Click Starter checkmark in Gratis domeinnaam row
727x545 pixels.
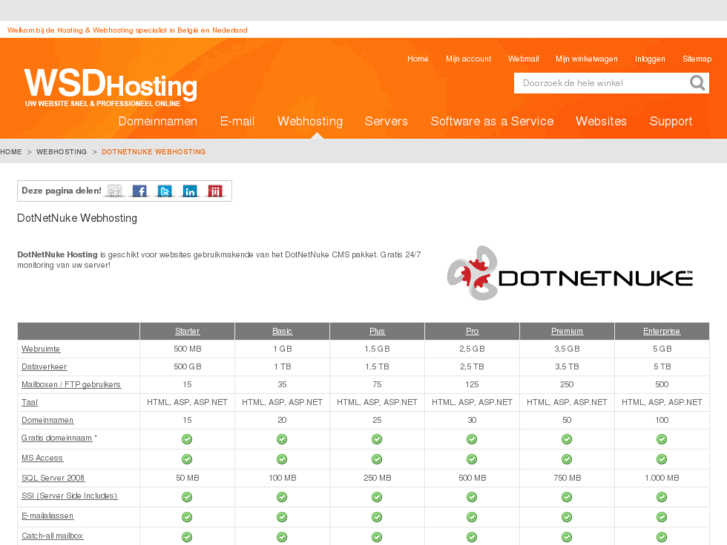[187, 439]
